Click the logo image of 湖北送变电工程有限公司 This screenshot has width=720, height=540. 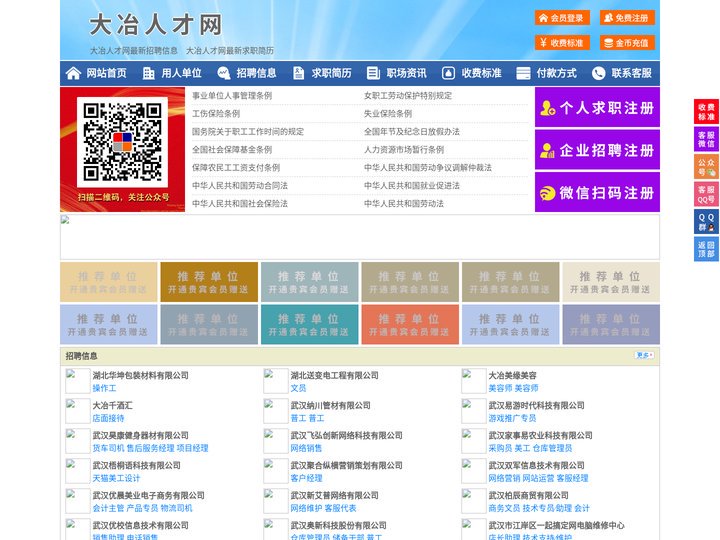coord(276,381)
